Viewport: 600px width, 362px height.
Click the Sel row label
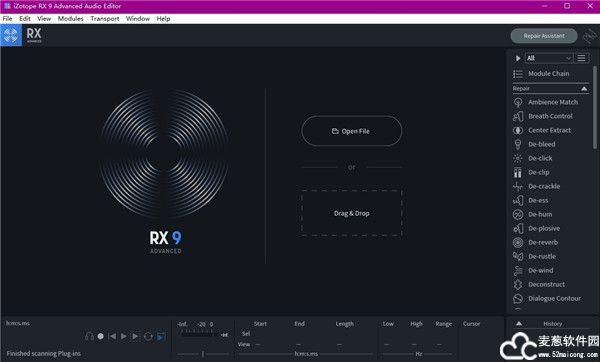(246, 334)
